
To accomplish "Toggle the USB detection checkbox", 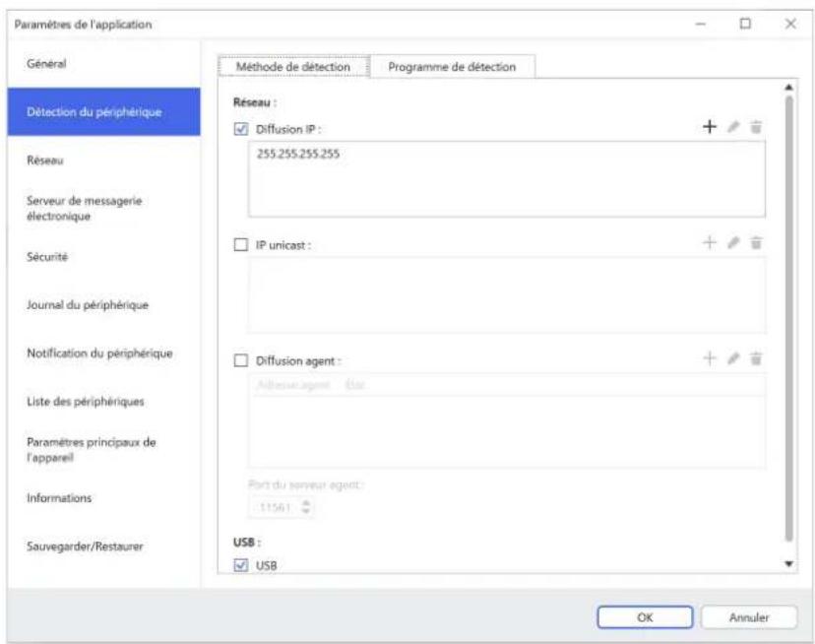I will tap(241, 565).
